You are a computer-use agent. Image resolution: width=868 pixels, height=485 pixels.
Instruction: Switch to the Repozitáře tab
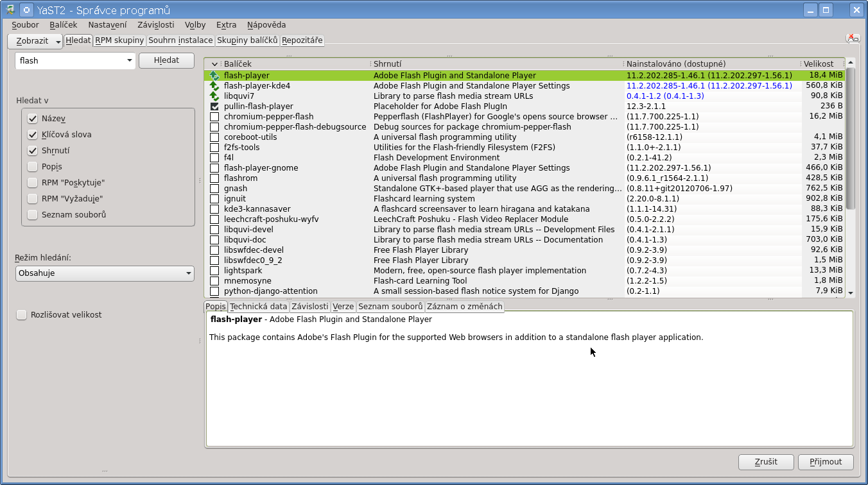click(302, 40)
